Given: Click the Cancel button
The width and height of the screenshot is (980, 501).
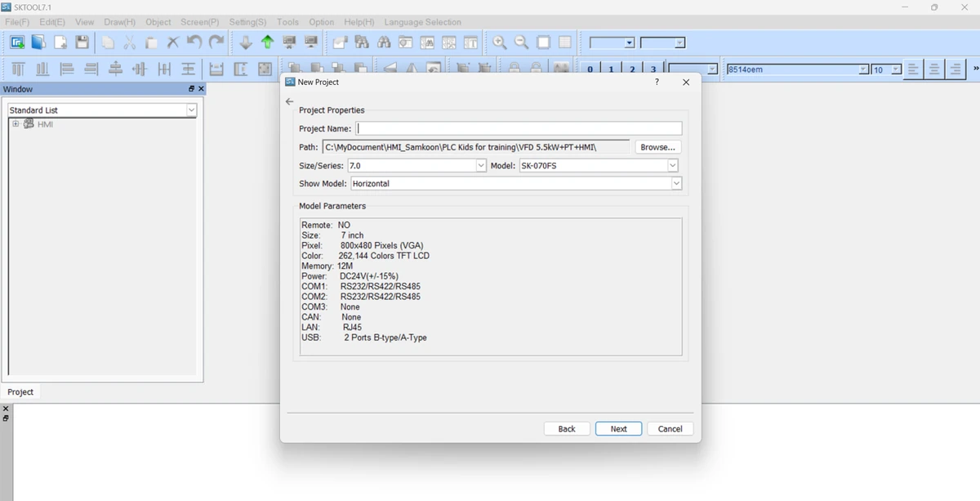Looking at the screenshot, I should point(670,429).
